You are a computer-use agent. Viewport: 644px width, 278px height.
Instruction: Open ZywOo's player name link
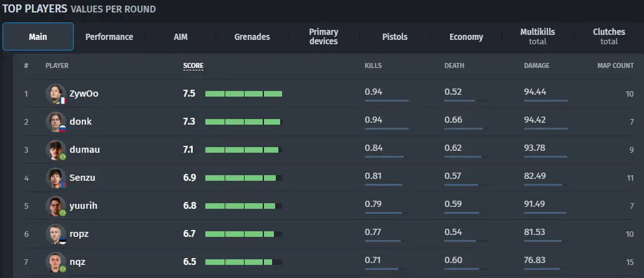(x=84, y=93)
